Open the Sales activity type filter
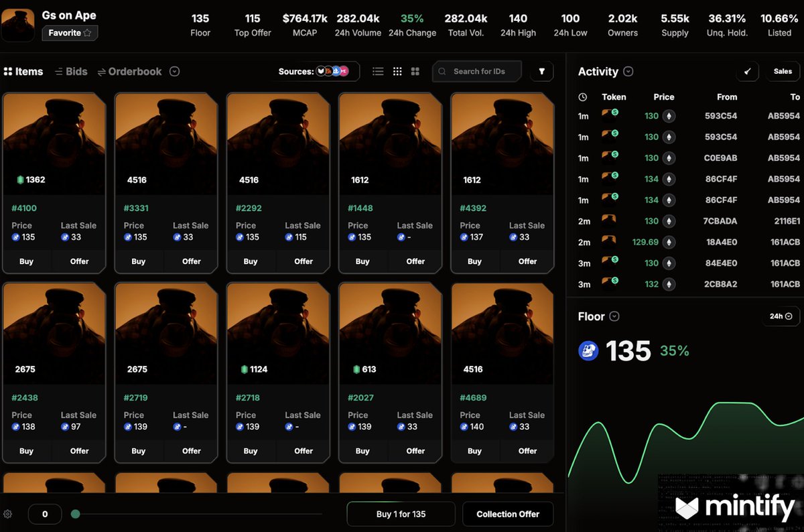Viewport: 804px width, 532px height. pos(783,71)
